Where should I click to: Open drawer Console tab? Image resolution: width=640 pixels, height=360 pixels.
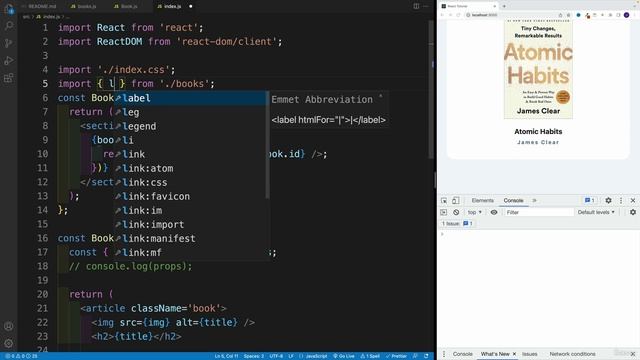point(462,354)
